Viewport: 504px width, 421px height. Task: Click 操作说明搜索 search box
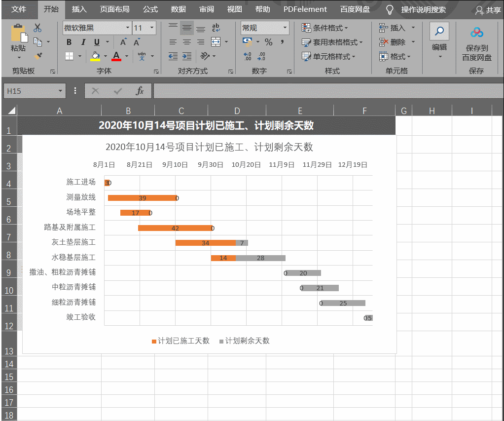tap(423, 10)
